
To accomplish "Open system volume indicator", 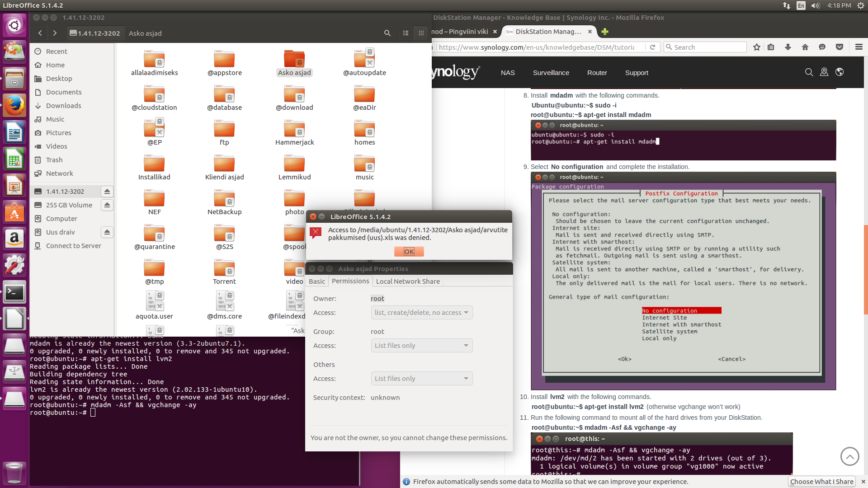I will [816, 5].
